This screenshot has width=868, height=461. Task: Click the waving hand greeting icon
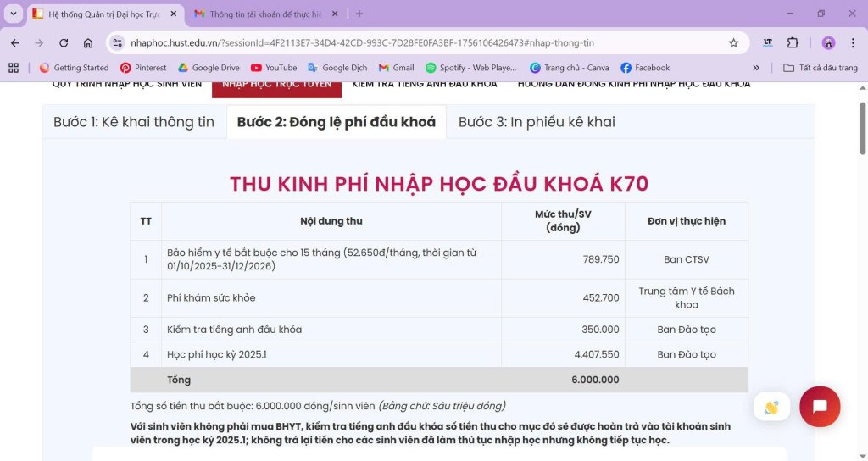[x=771, y=407]
